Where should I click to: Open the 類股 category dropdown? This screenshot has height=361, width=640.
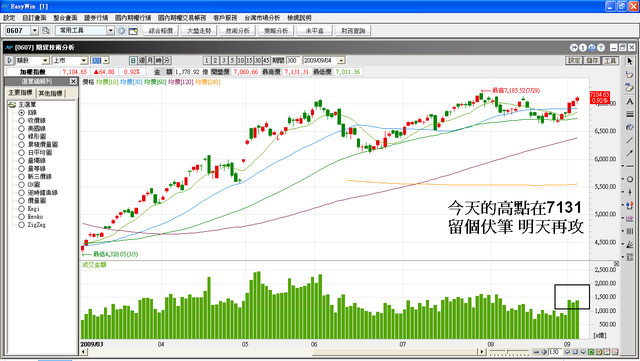[45, 60]
